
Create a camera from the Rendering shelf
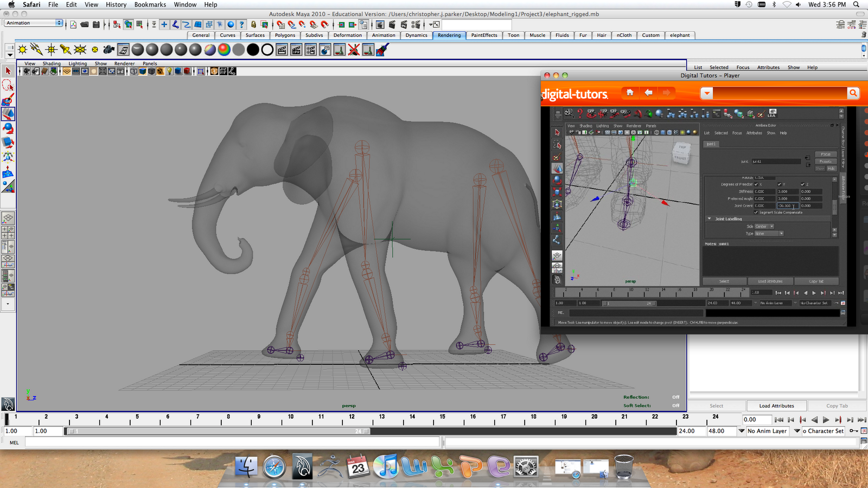point(109,50)
